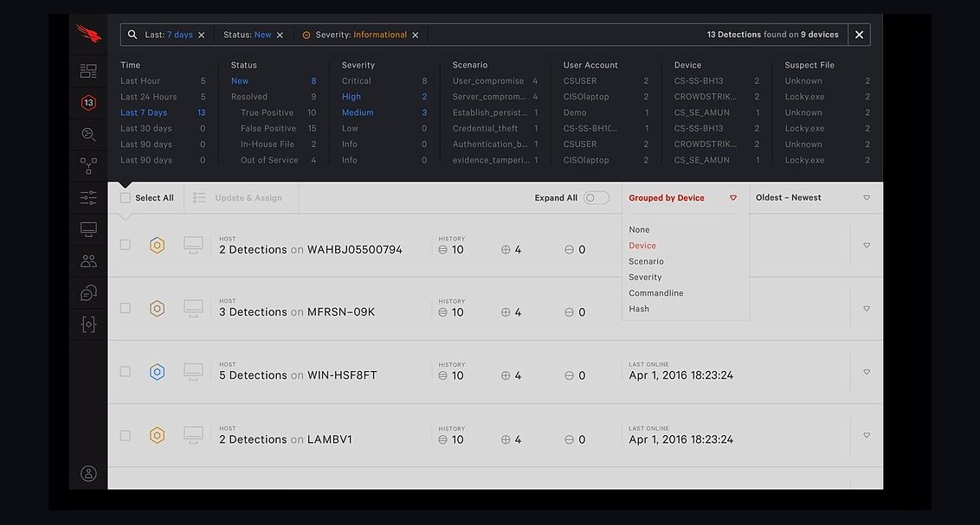Open the Oldest – Newest sort dropdown
This screenshot has height=525, width=980.
[x=813, y=198]
